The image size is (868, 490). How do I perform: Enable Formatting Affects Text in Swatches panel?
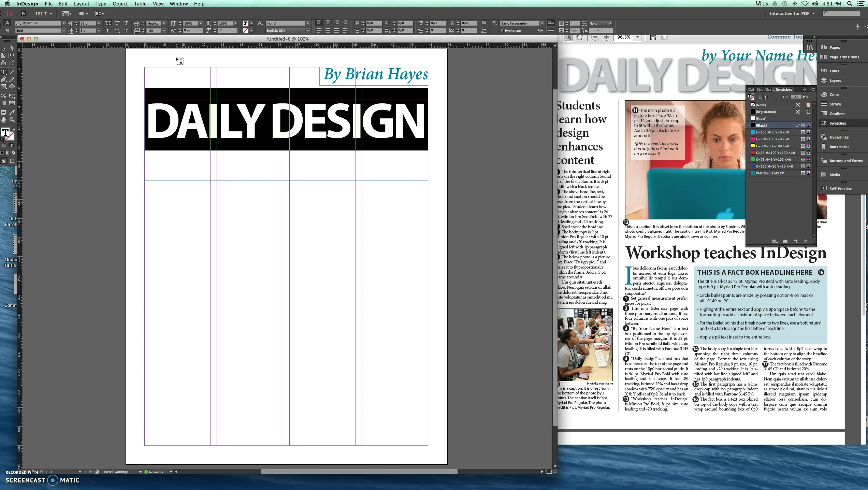tap(766, 97)
